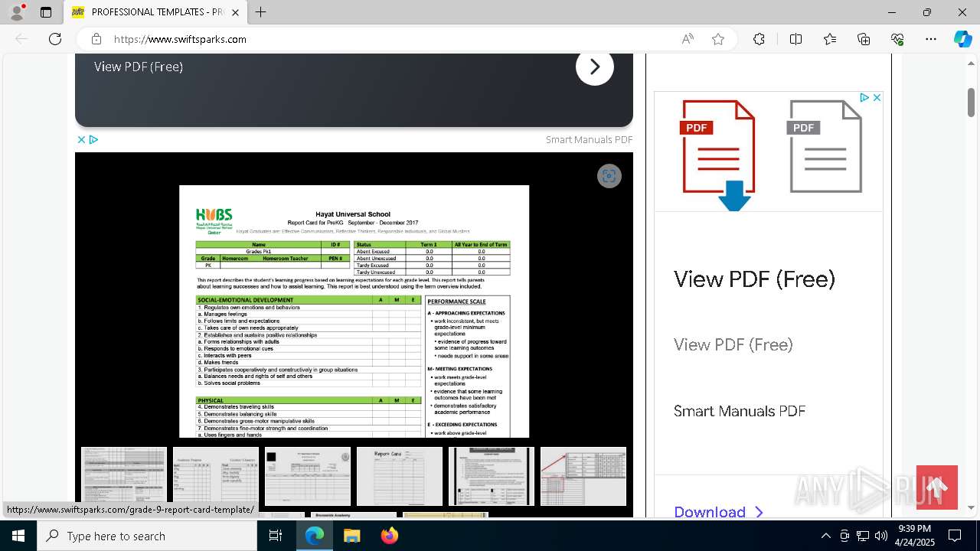Open Settings and more menu
This screenshot has height=551, width=980.
[x=931, y=39]
